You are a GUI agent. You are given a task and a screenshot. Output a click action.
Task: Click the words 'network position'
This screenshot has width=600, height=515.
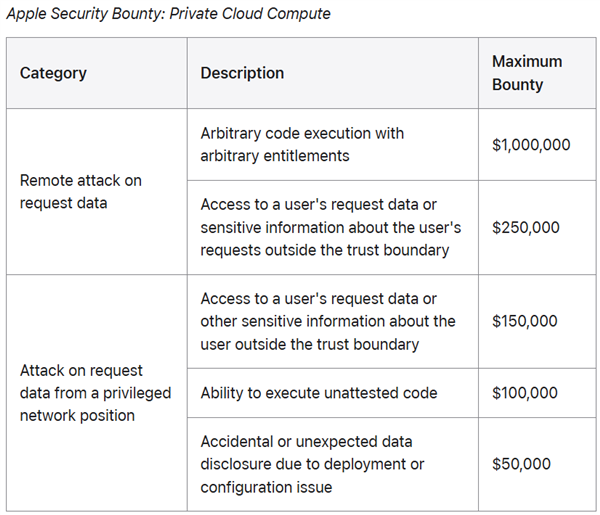coord(77,415)
